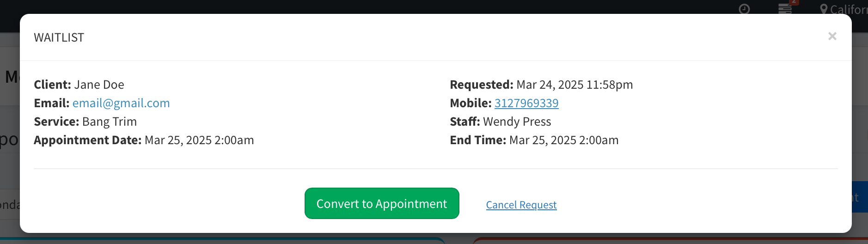
Task: Close the Waitlist dialog with the X
Action: [832, 37]
